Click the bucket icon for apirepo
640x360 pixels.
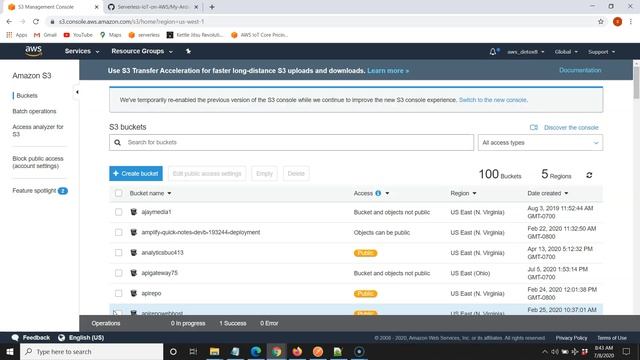coord(133,293)
